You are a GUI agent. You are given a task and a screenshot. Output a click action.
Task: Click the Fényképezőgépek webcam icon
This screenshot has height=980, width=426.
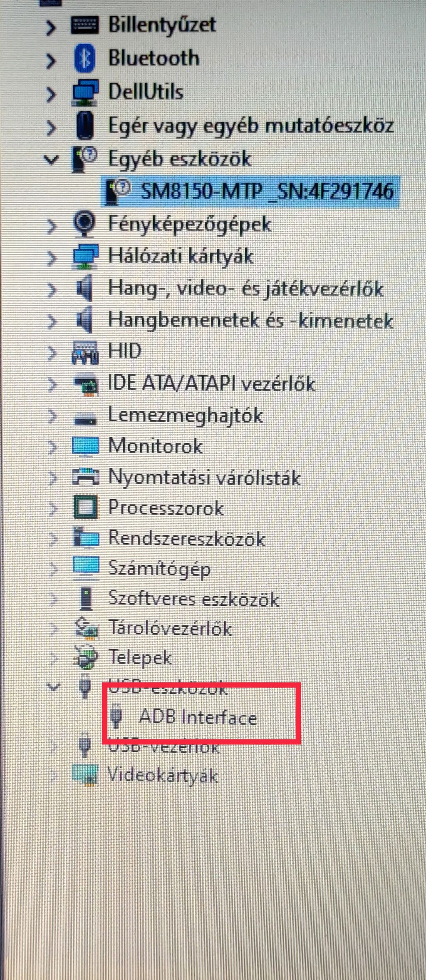tap(85, 224)
